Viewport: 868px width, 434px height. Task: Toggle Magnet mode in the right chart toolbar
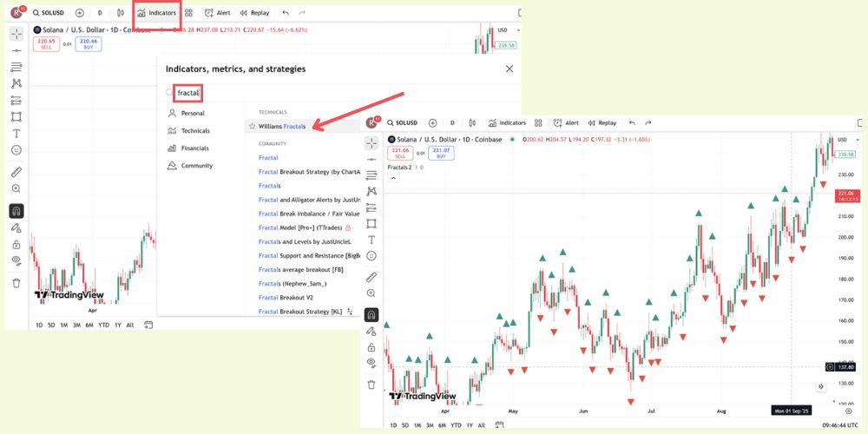click(x=372, y=314)
